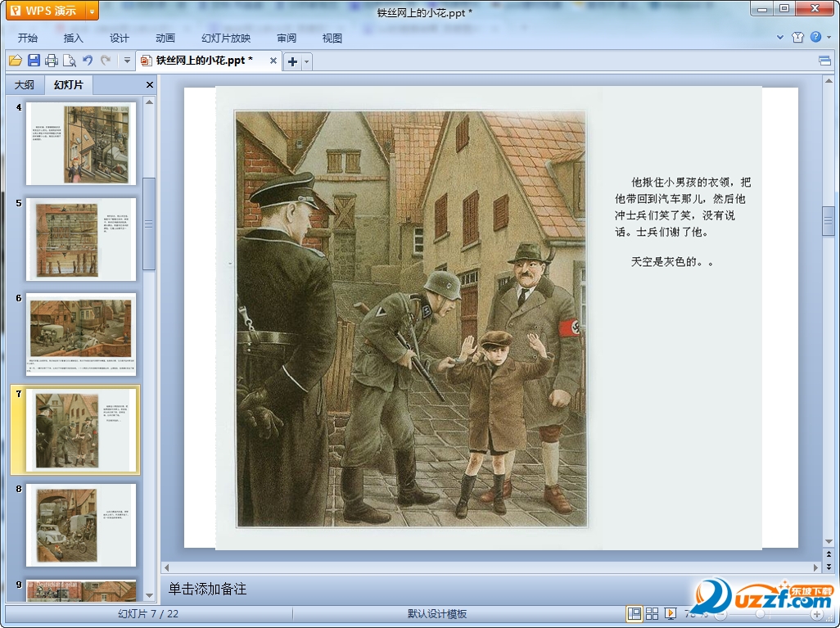
Task: Undo the last action
Action: click(x=88, y=61)
